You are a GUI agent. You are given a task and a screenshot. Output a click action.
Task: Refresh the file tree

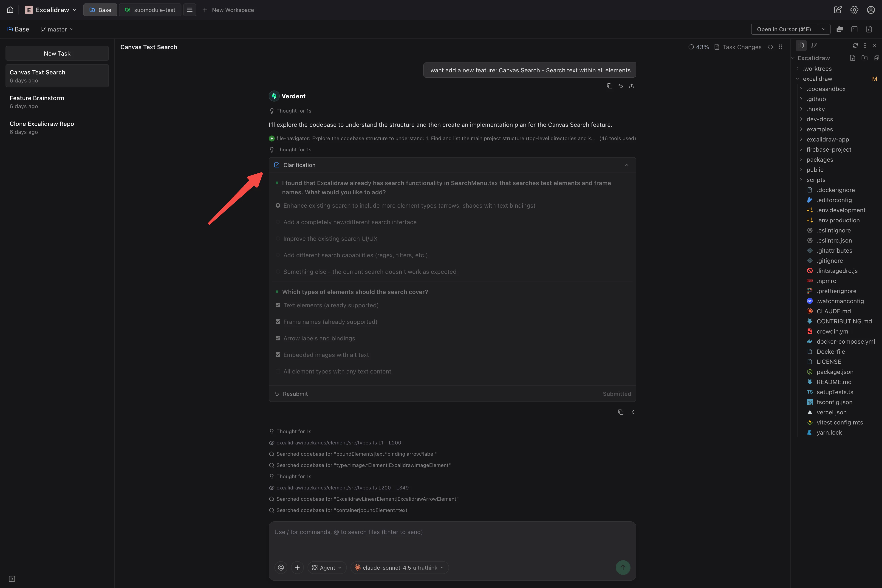[x=855, y=45]
